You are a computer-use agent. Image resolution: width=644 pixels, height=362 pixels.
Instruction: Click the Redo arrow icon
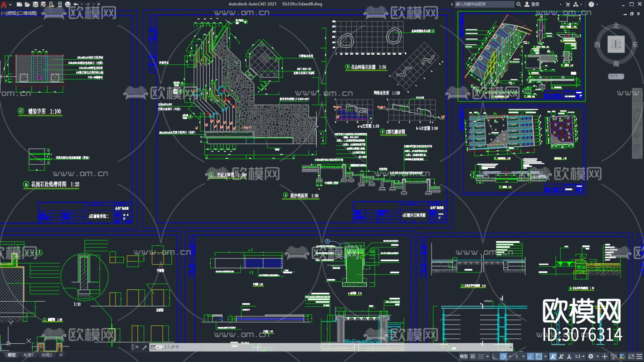[x=88, y=4]
